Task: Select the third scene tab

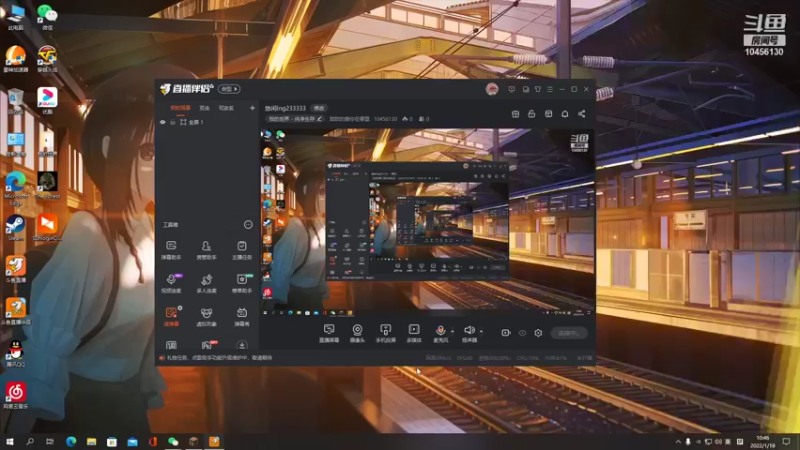Action: point(226,108)
